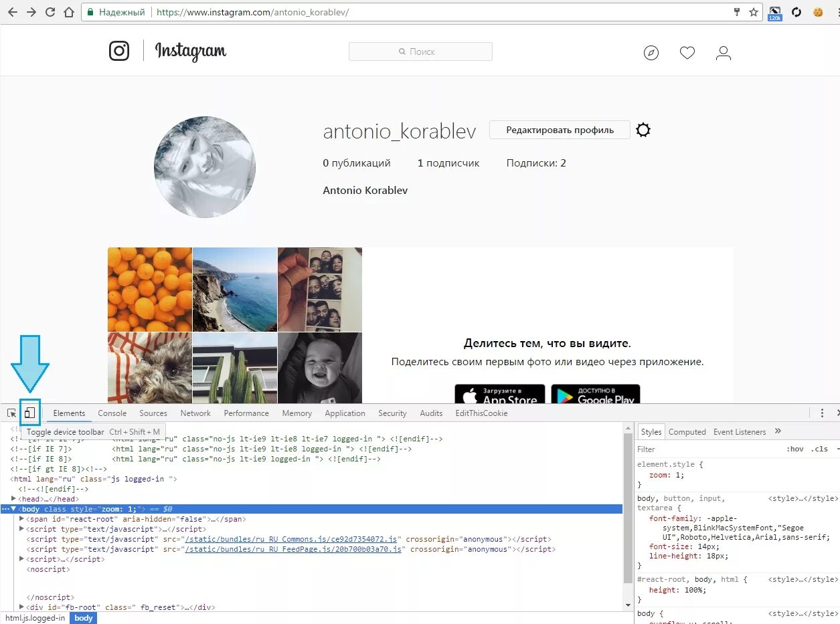Open the profile person icon
840x624 pixels.
click(724, 53)
